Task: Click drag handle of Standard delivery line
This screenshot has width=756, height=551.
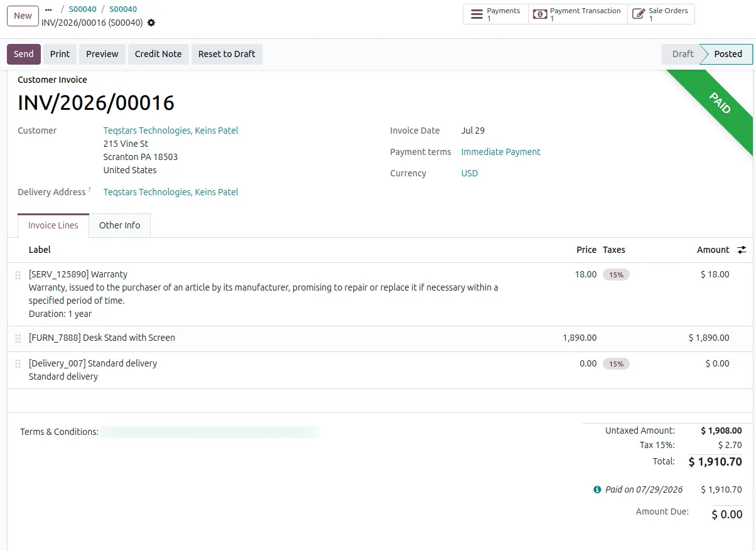Action: (x=18, y=364)
